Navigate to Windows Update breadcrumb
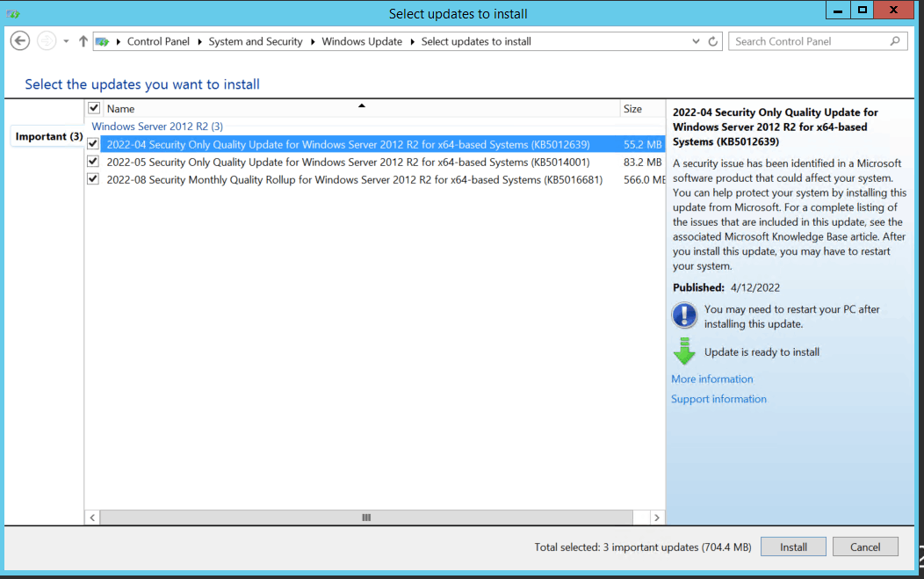Image resolution: width=924 pixels, height=579 pixels. tap(362, 41)
